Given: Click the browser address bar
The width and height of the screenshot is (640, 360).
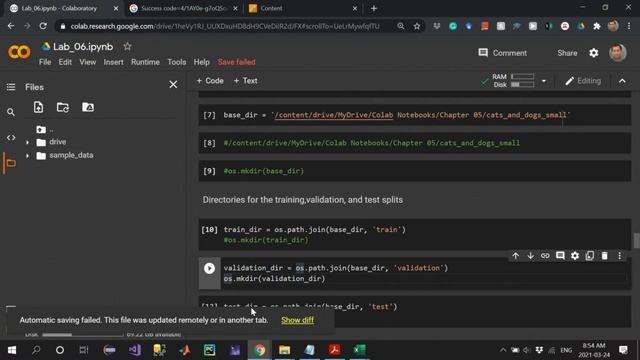Looking at the screenshot, I should pyautogui.click(x=225, y=26).
